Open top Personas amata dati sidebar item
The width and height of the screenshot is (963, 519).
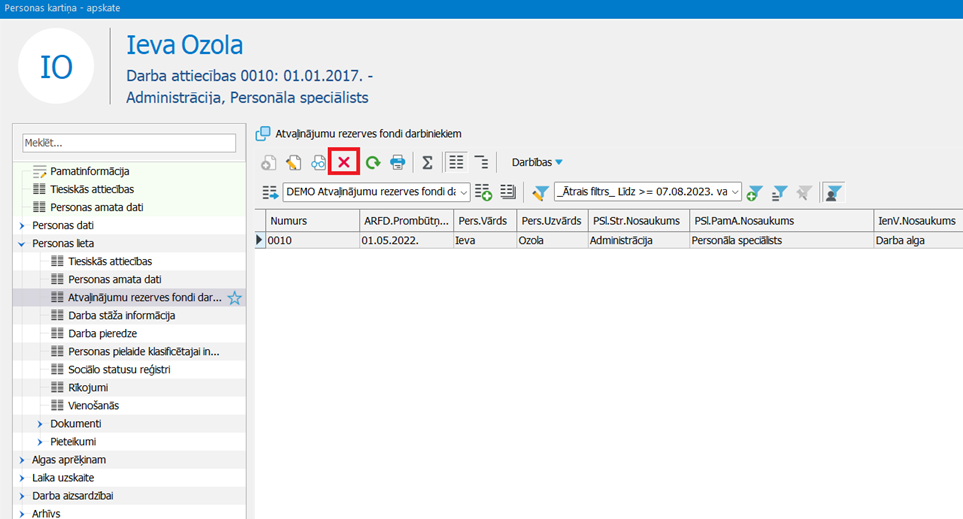coord(96,207)
